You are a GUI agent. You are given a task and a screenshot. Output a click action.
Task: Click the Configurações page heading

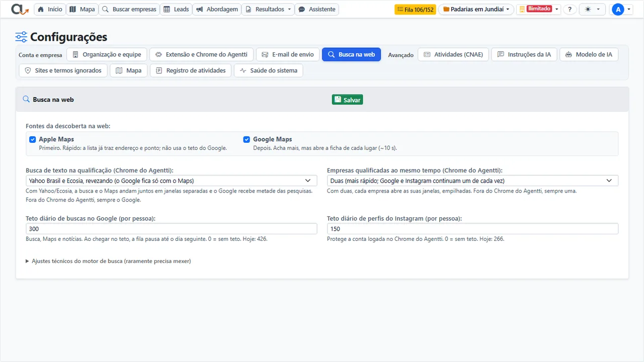click(68, 37)
